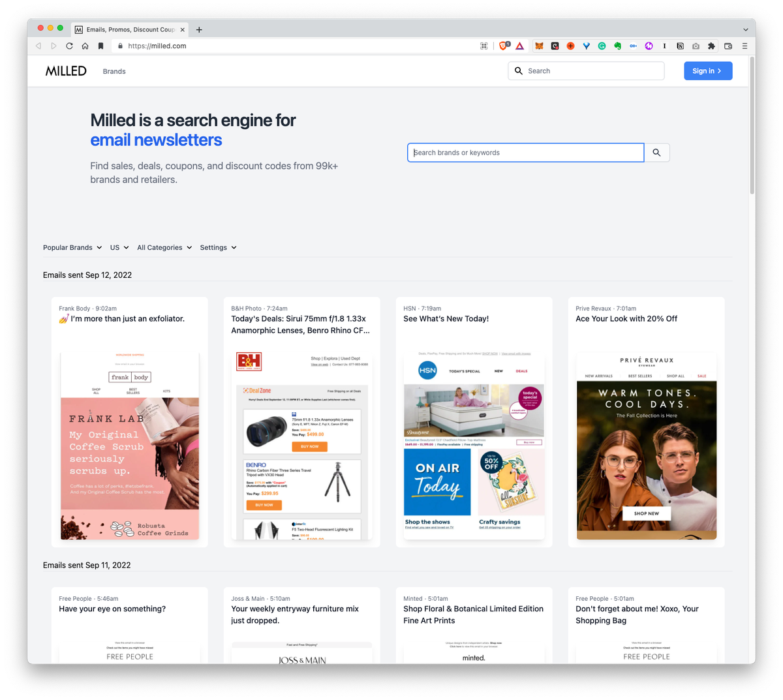This screenshot has height=700, width=783.
Task: Click the magnifier icon in header search
Action: pos(519,71)
